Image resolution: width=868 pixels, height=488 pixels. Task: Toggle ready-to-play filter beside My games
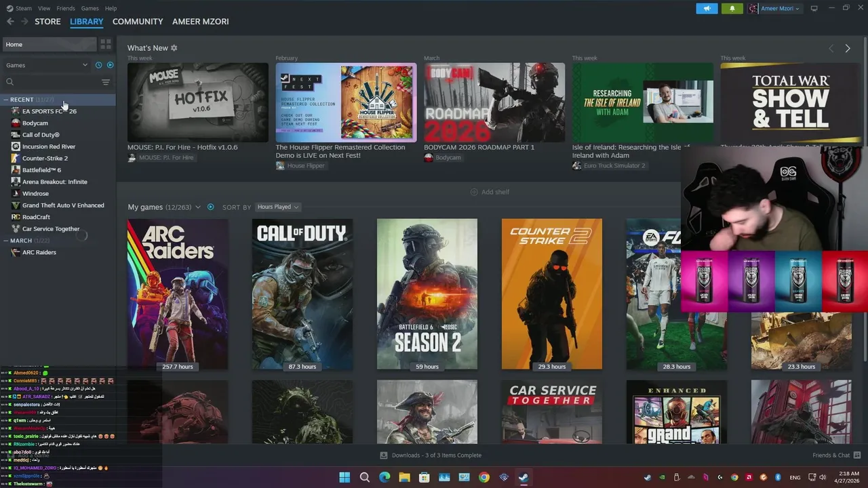[x=210, y=207]
